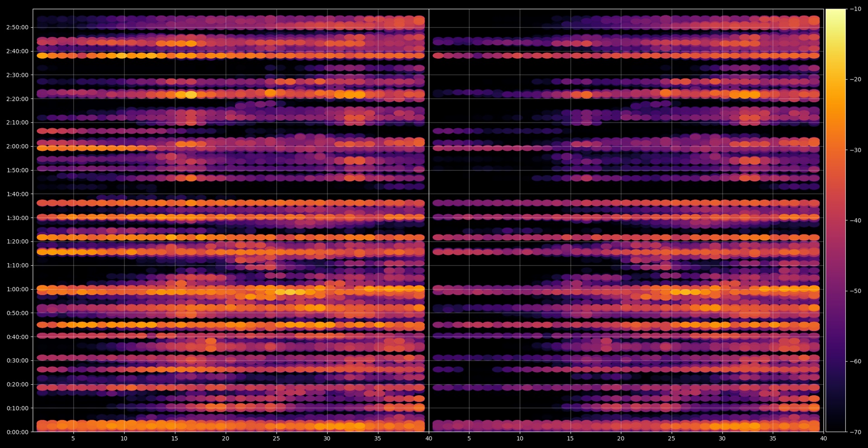
Task: Click the "-50" colorbar tick label
Action: 855,291
